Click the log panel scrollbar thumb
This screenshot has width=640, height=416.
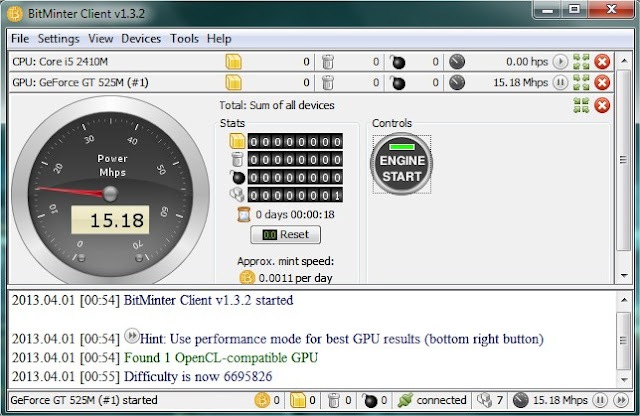pyautogui.click(x=624, y=340)
